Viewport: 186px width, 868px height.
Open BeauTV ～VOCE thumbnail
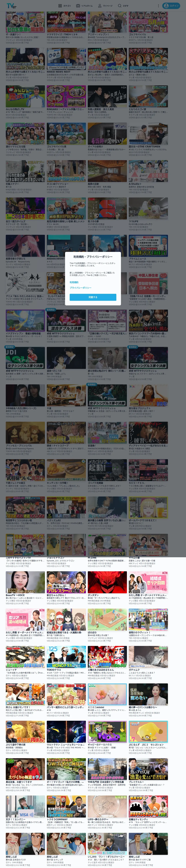pos(25,582)
